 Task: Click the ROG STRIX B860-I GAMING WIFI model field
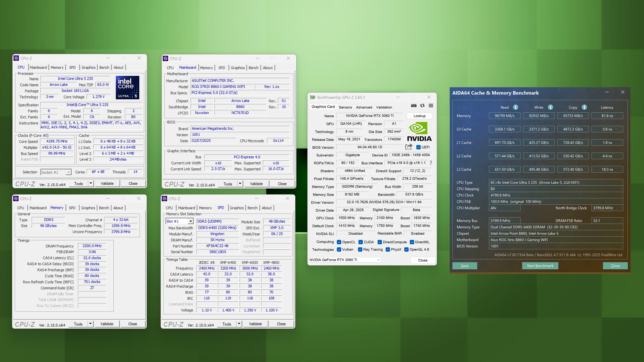[222, 86]
